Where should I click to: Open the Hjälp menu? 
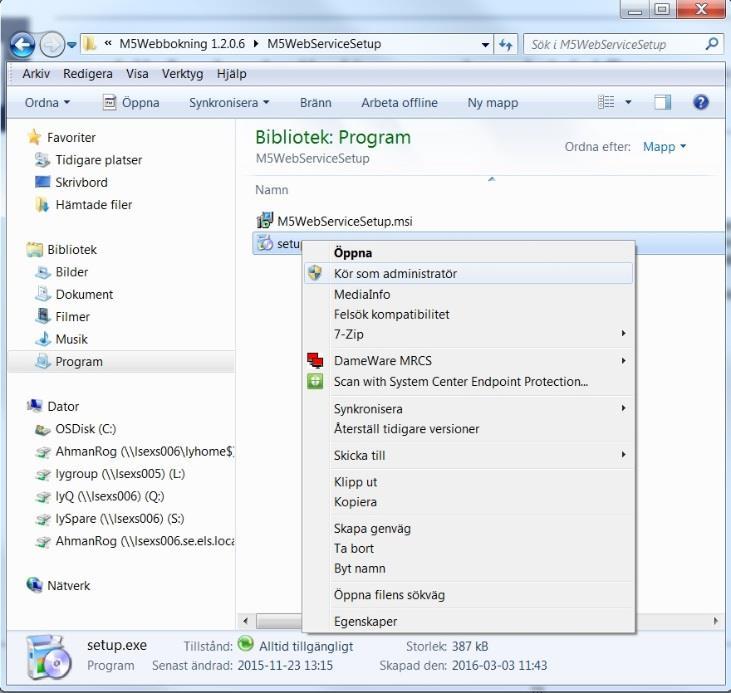point(231,74)
